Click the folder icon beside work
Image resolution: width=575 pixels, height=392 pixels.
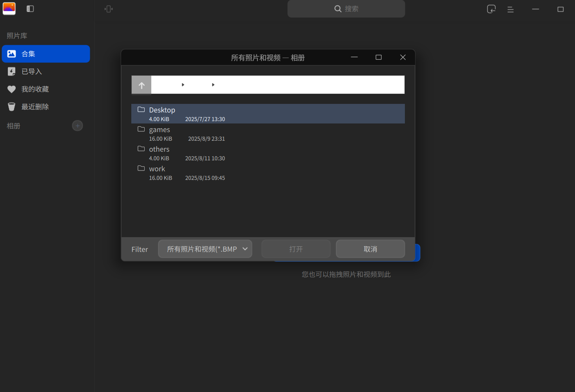click(x=141, y=168)
